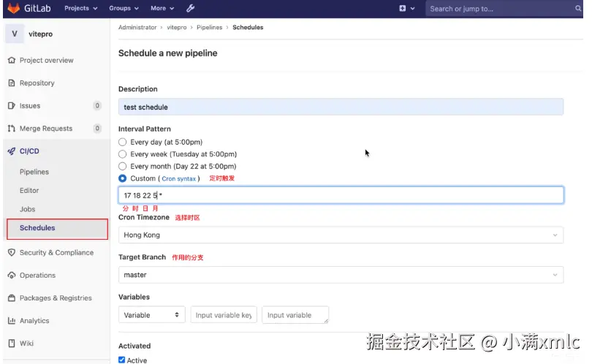Open the Wiki sidebar item

(26, 344)
